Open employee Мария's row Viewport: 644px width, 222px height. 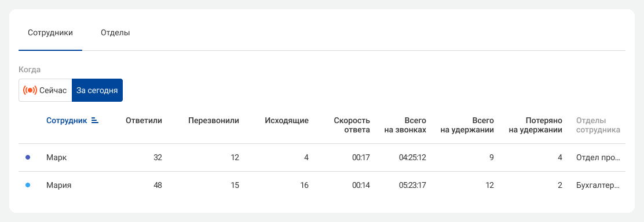322,185
